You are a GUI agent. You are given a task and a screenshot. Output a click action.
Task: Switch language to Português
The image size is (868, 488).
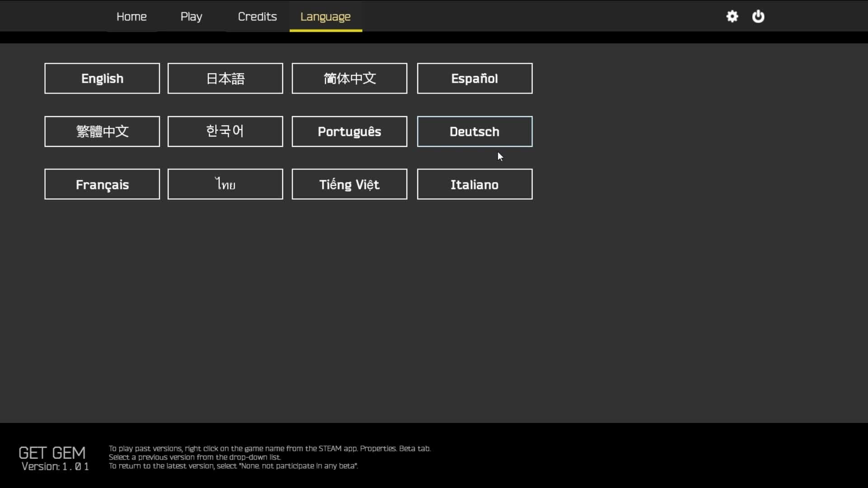coord(349,131)
